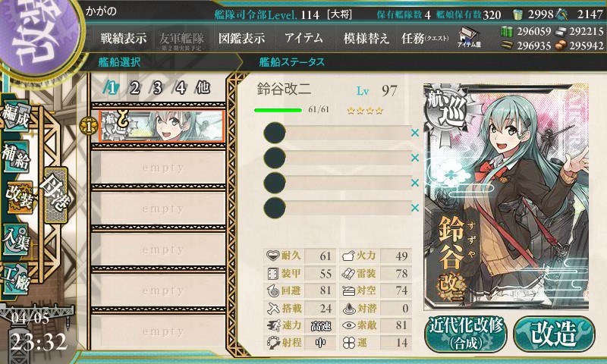The height and width of the screenshot is (364, 607).
Task: Switch to fleet tab 2
Action: click(134, 88)
